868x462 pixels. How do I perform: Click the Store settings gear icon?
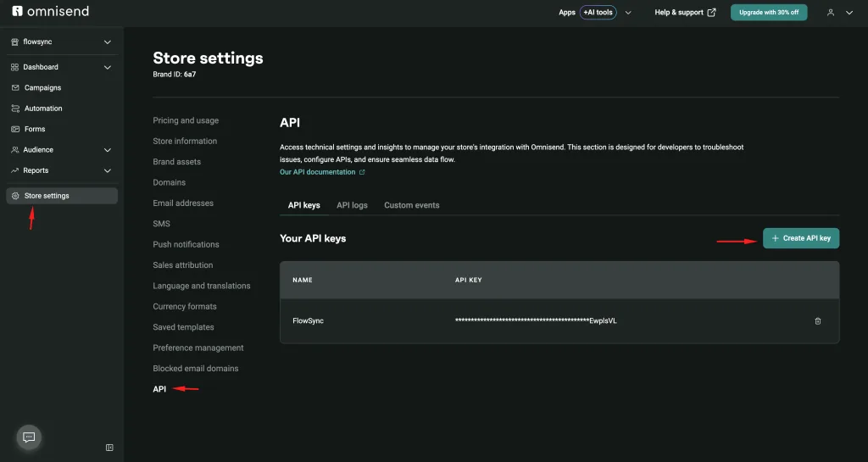click(15, 196)
